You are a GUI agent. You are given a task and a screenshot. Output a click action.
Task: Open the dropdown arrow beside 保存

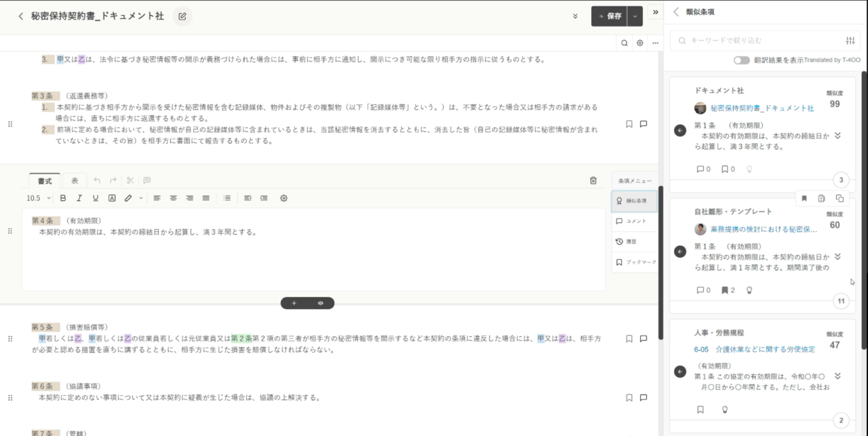pos(635,16)
